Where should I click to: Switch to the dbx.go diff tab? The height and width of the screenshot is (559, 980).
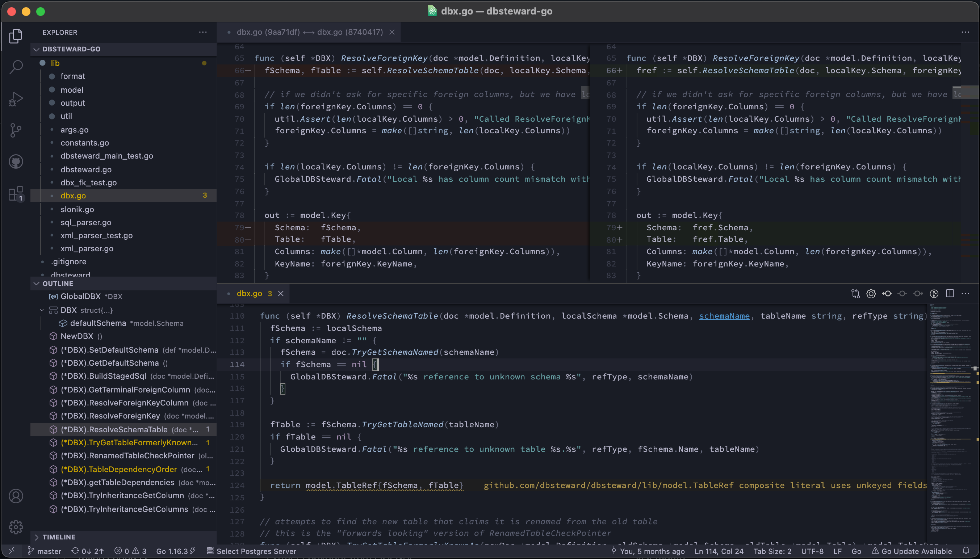(x=310, y=32)
